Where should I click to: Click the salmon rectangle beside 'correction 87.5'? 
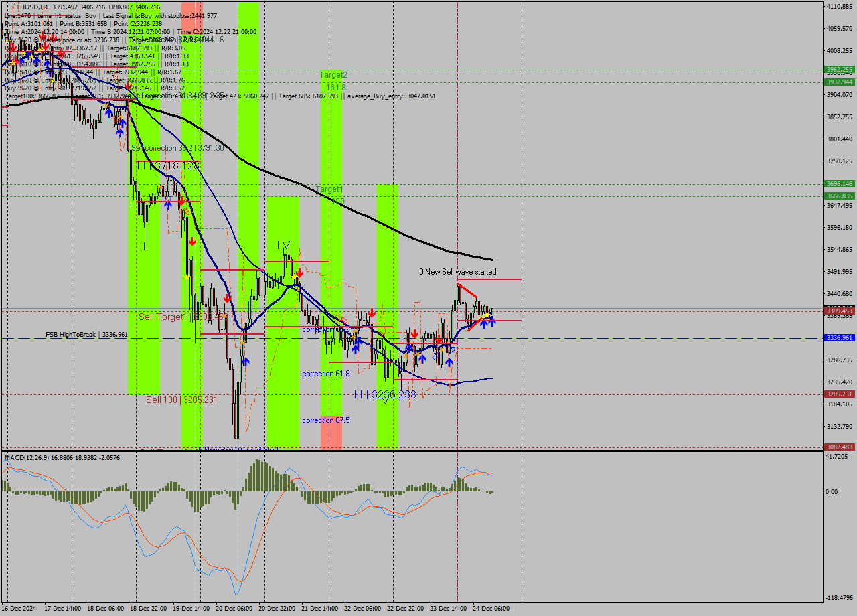pos(331,432)
